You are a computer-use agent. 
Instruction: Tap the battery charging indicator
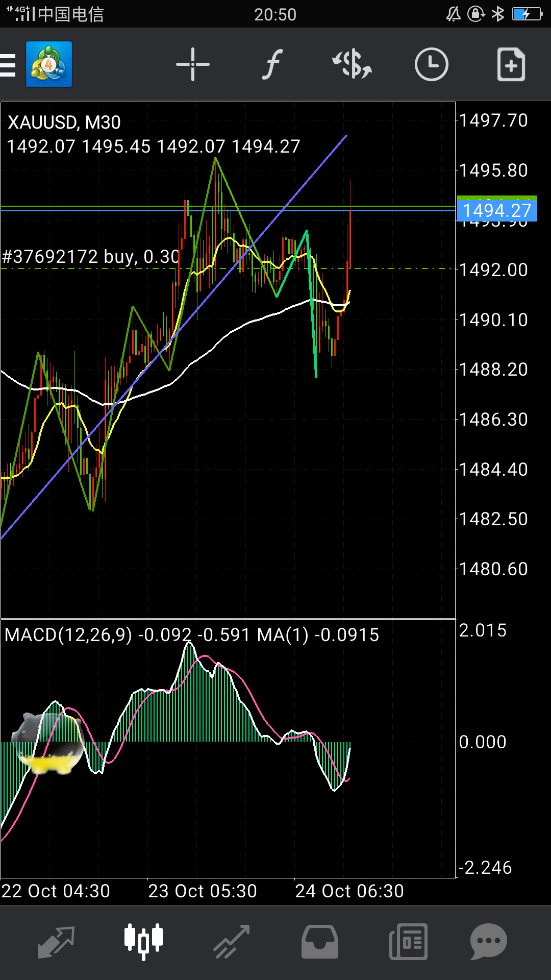[x=527, y=14]
